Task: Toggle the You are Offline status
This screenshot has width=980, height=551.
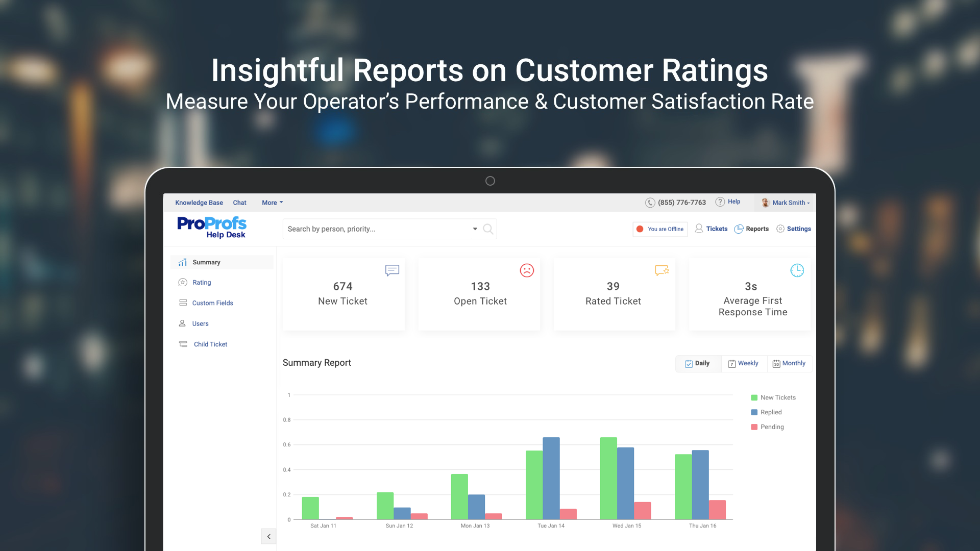Action: pos(660,229)
